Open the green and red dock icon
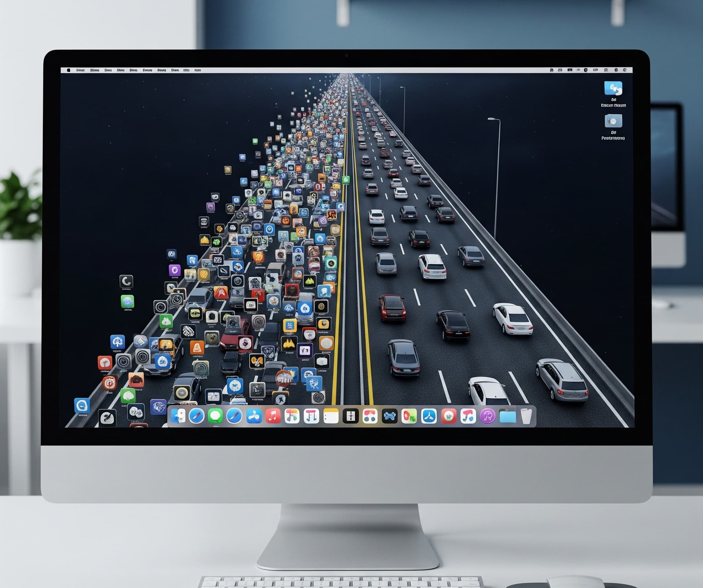This screenshot has width=703, height=588. (409, 416)
